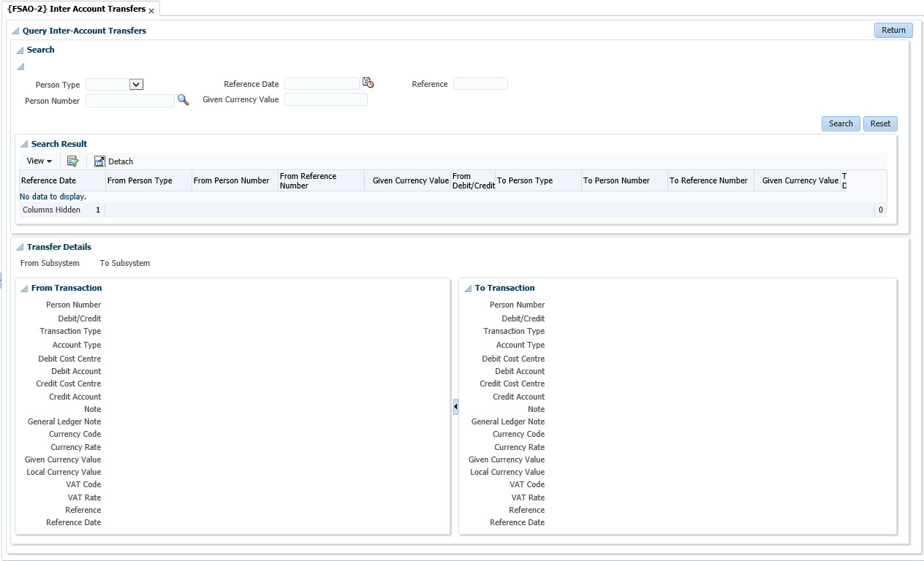Open the Person Type dropdown

tap(136, 85)
